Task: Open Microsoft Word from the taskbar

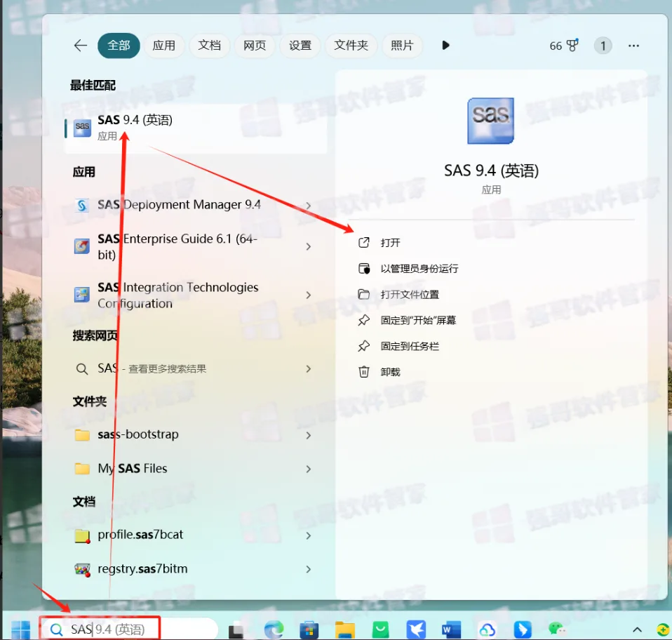Action: 451,629
